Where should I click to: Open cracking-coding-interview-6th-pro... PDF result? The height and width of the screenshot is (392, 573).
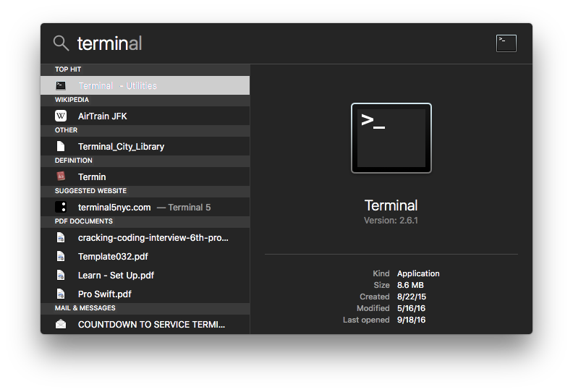click(145, 237)
